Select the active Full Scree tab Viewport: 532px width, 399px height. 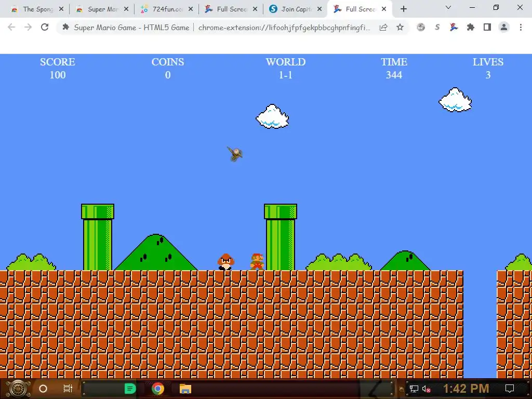[360, 9]
